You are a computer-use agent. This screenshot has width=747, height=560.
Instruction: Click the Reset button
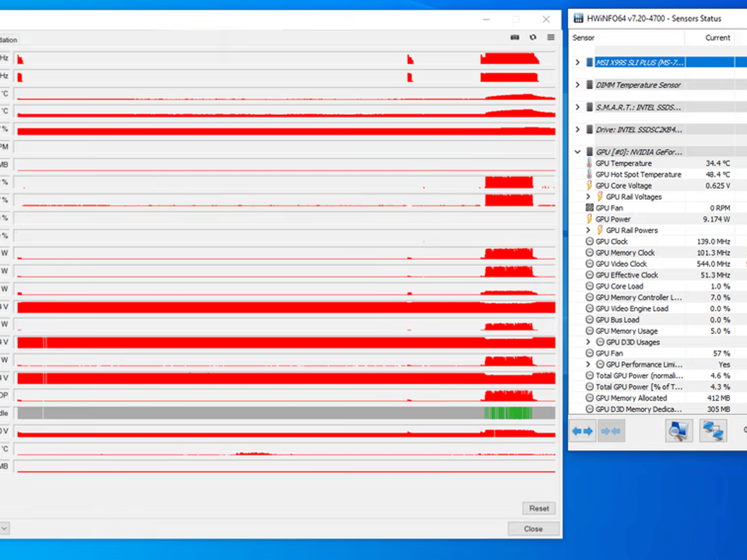539,508
